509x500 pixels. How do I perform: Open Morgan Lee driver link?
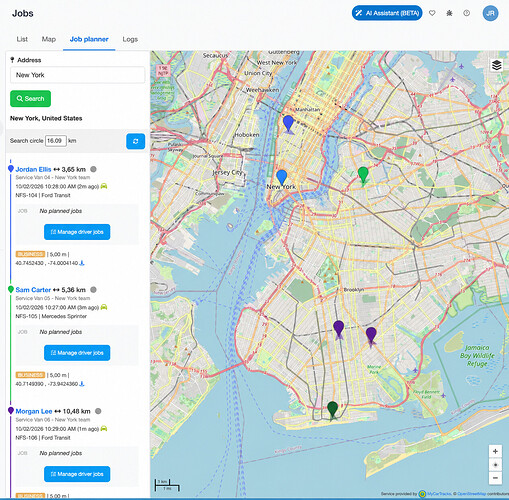point(34,411)
